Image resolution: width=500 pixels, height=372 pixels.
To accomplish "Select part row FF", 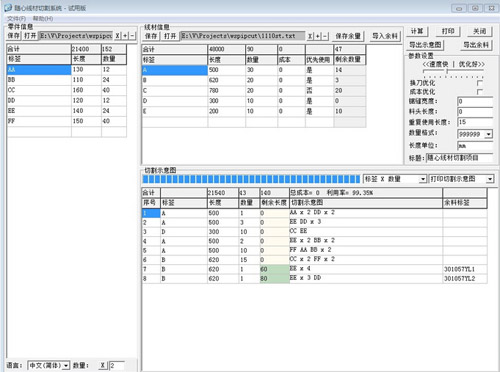I will pyautogui.click(x=67, y=121).
